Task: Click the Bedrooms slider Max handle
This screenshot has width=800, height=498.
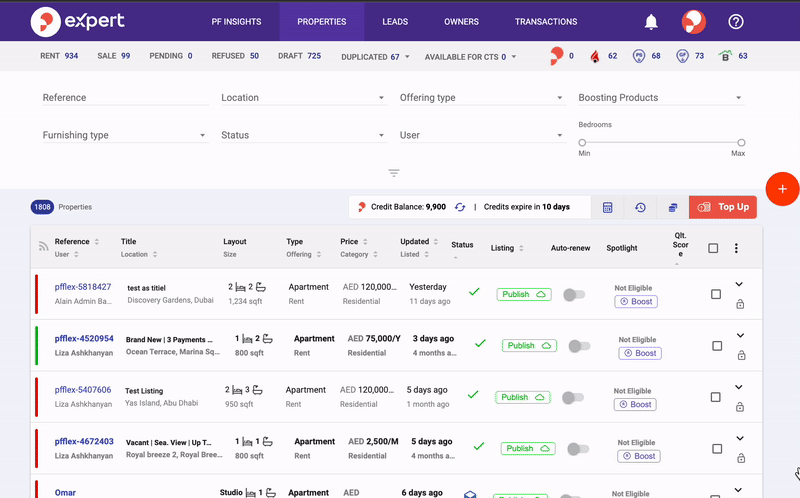Action: tap(741, 143)
